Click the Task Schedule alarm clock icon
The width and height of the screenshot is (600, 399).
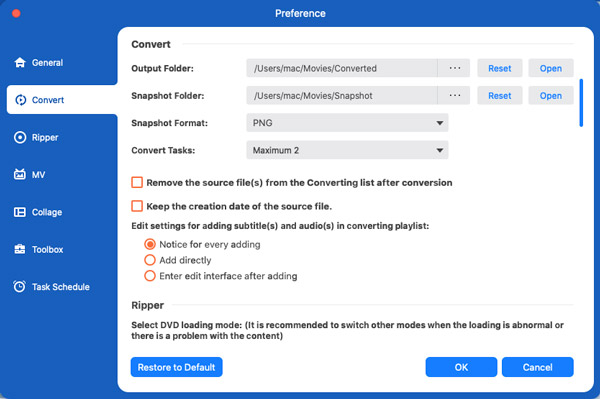point(20,287)
